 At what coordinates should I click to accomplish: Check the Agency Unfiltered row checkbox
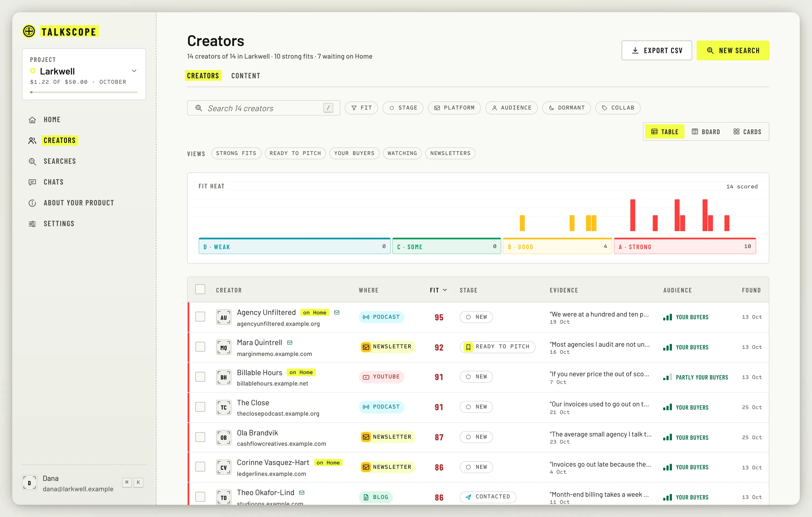tap(200, 317)
